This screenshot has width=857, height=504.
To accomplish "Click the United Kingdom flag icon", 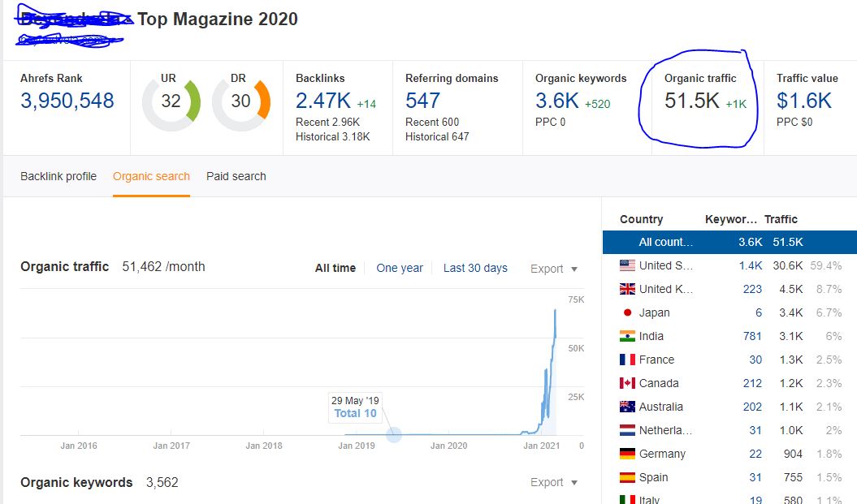I will coord(627,289).
